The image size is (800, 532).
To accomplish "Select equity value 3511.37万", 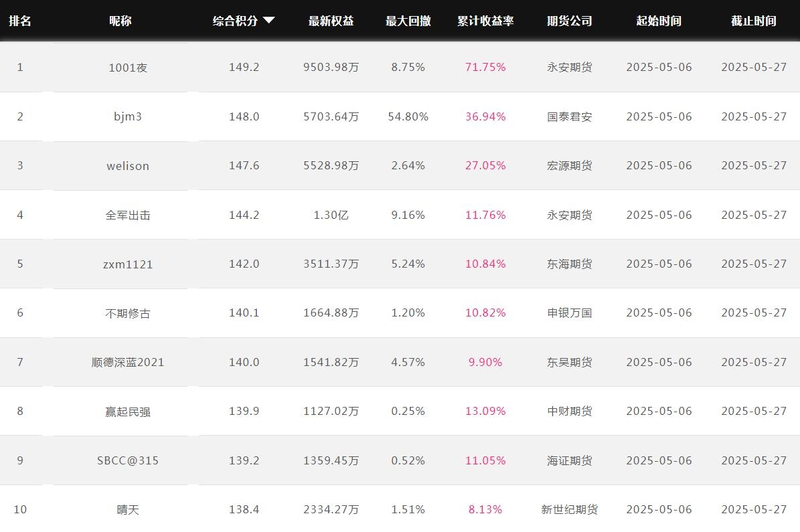I will click(x=331, y=264).
